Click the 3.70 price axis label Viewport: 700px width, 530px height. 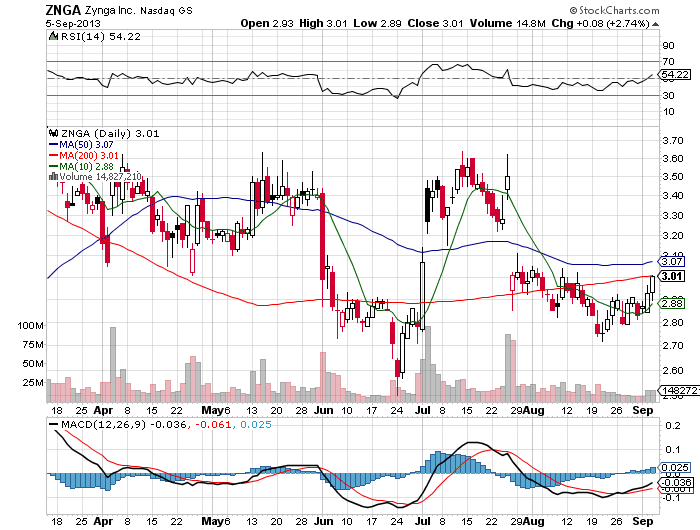(x=672, y=141)
